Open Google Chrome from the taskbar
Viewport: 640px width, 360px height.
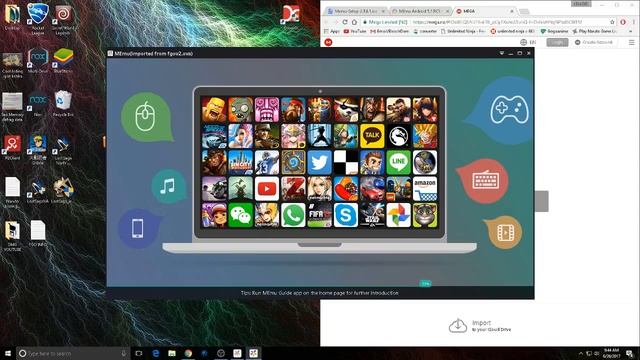point(188,353)
